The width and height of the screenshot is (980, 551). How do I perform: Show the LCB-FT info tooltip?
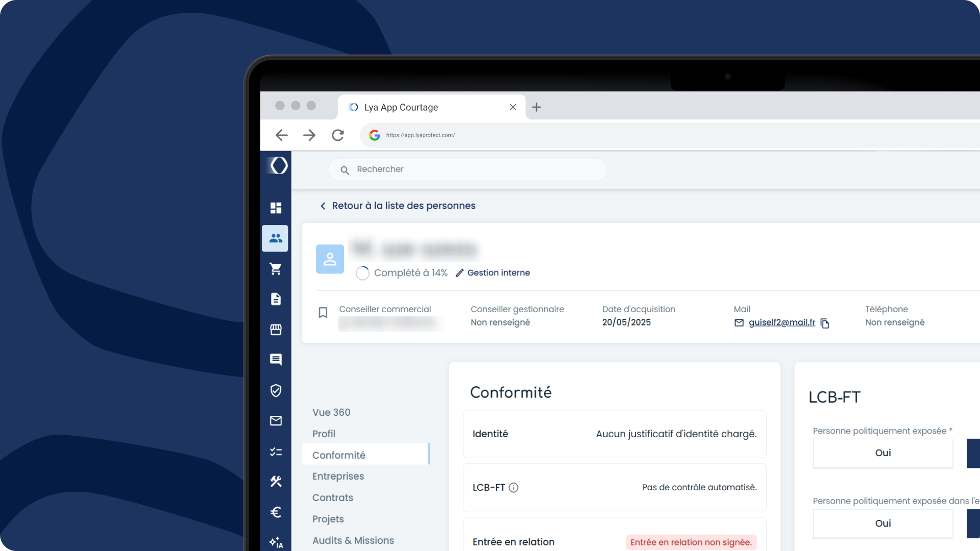tap(513, 487)
